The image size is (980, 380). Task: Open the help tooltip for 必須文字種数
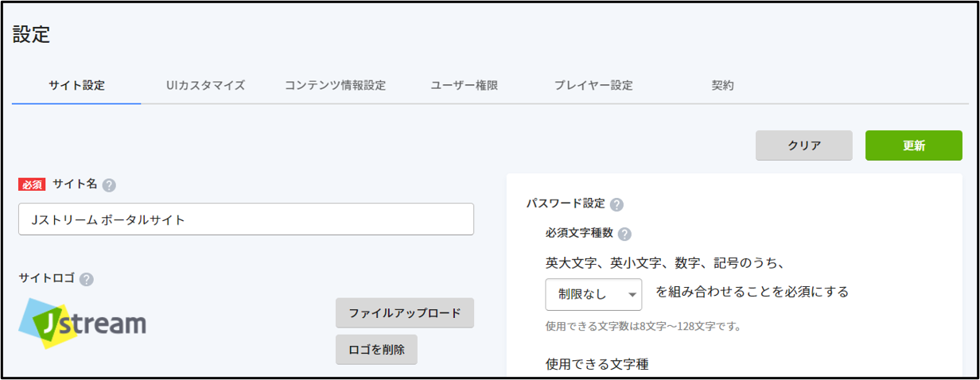[624, 235]
